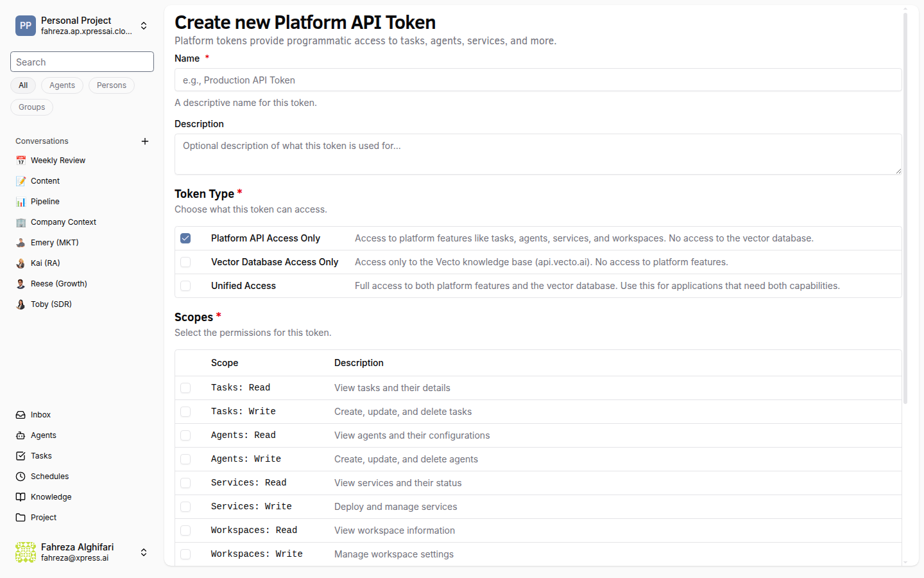Open the Company Context conversation

82,222
